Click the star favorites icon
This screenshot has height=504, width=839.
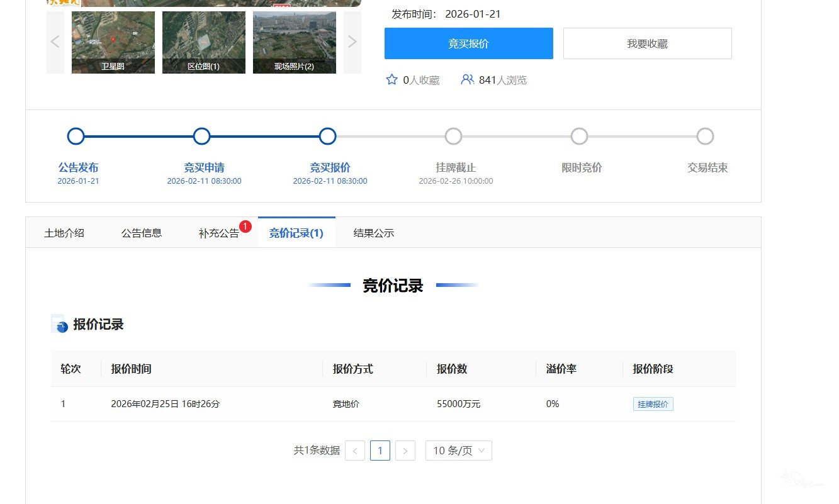(x=391, y=80)
